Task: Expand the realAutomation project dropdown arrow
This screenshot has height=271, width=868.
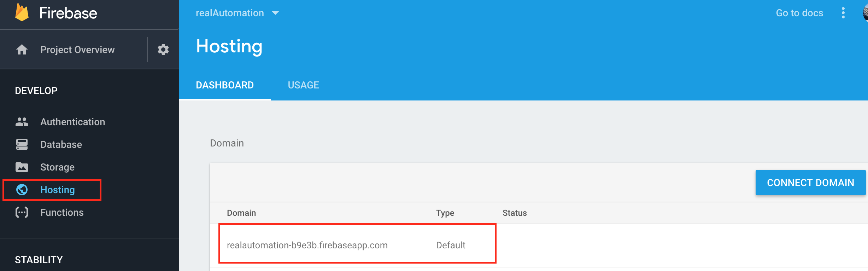Action: pos(275,13)
